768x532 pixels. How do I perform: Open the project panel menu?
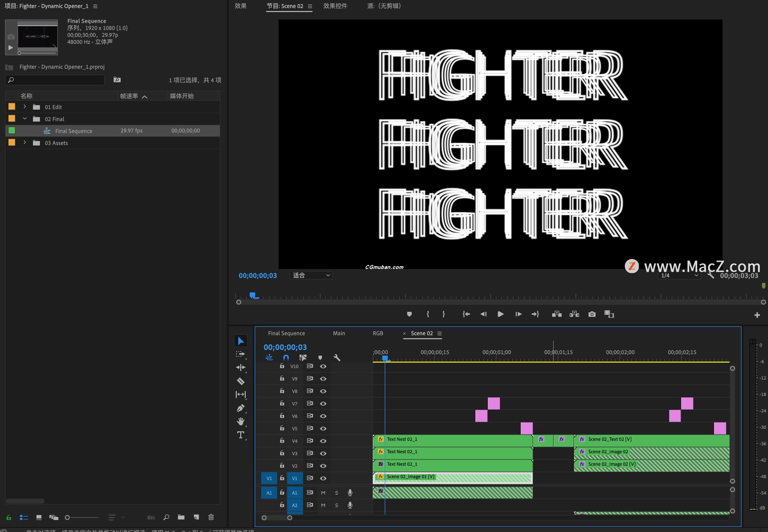coord(95,6)
